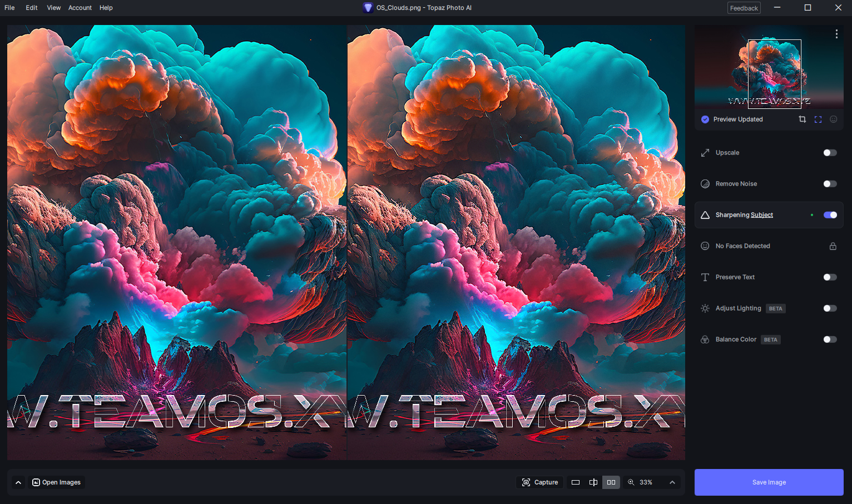Image resolution: width=852 pixels, height=504 pixels.
Task: Click the Remove Noise label
Action: tap(736, 184)
